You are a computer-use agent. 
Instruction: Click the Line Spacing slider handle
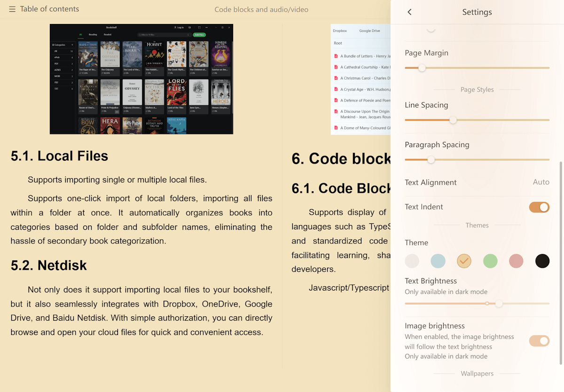453,120
